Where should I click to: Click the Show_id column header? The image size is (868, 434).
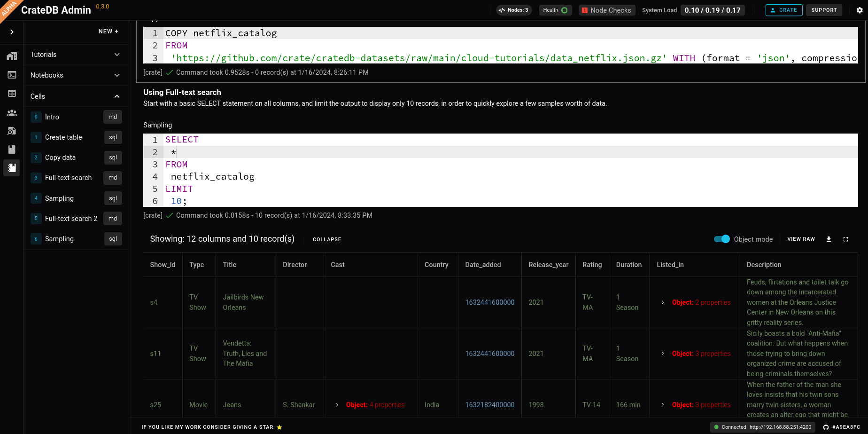pyautogui.click(x=163, y=265)
